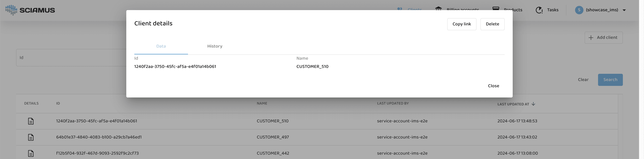Sort table by Name column header
This screenshot has width=644, height=159.
click(262, 103)
